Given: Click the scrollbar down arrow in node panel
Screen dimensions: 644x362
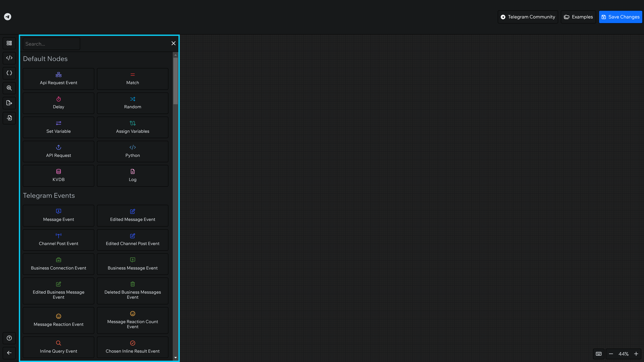Looking at the screenshot, I should point(176,357).
